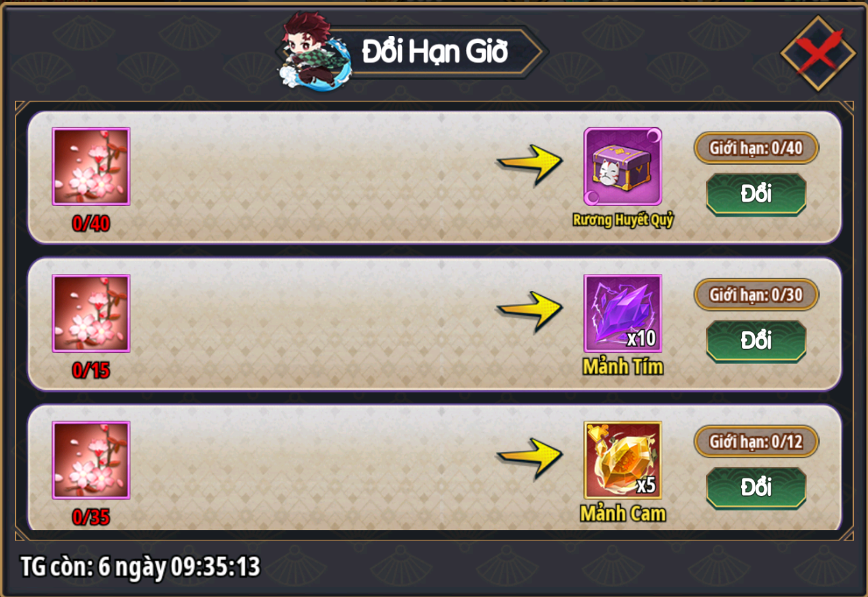Click Đổi button for Mảnh Tím
The width and height of the screenshot is (868, 597).
click(x=756, y=341)
